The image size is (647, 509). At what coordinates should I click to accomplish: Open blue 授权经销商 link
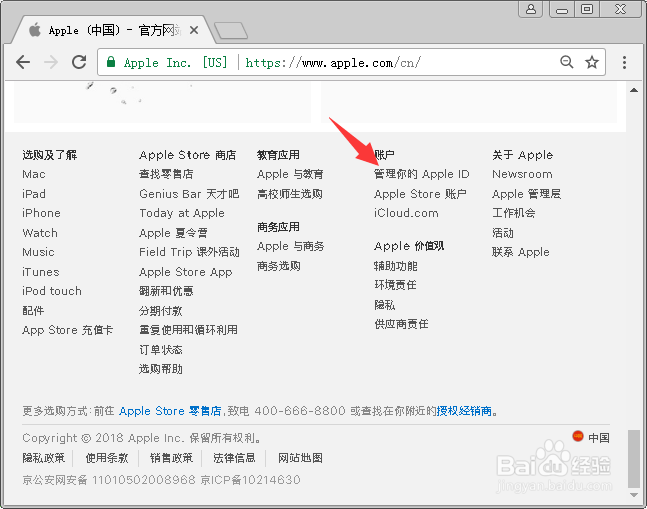tap(464, 411)
